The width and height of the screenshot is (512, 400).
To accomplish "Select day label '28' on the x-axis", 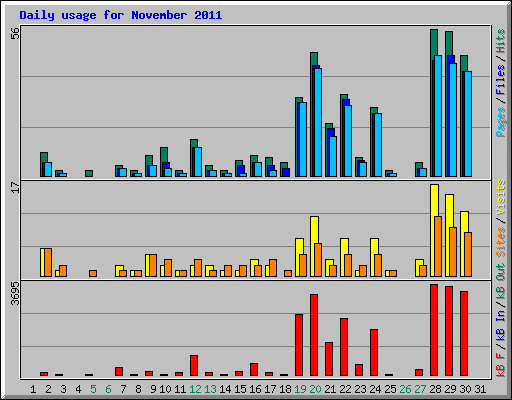I will tap(435, 389).
